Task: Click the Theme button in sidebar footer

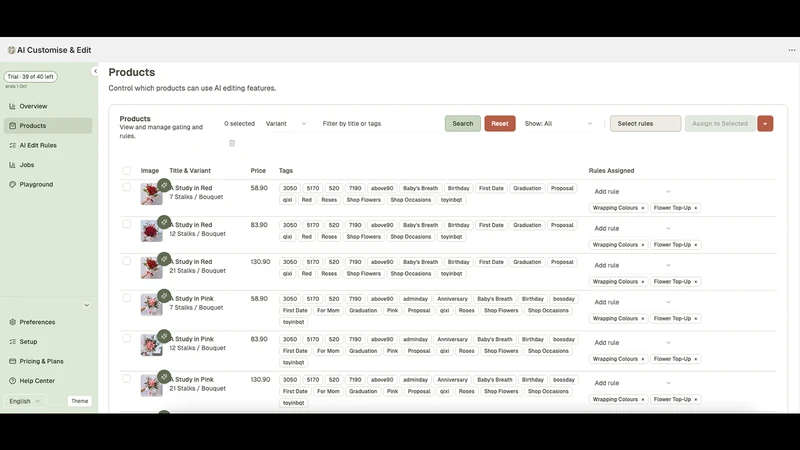Action: pos(80,401)
